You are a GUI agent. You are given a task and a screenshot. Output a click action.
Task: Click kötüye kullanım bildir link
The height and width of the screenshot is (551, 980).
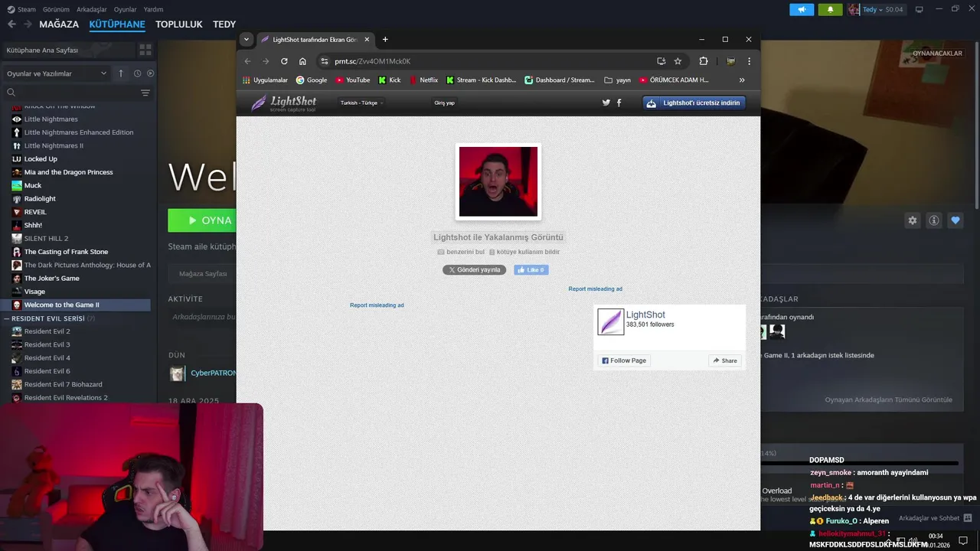pos(524,252)
